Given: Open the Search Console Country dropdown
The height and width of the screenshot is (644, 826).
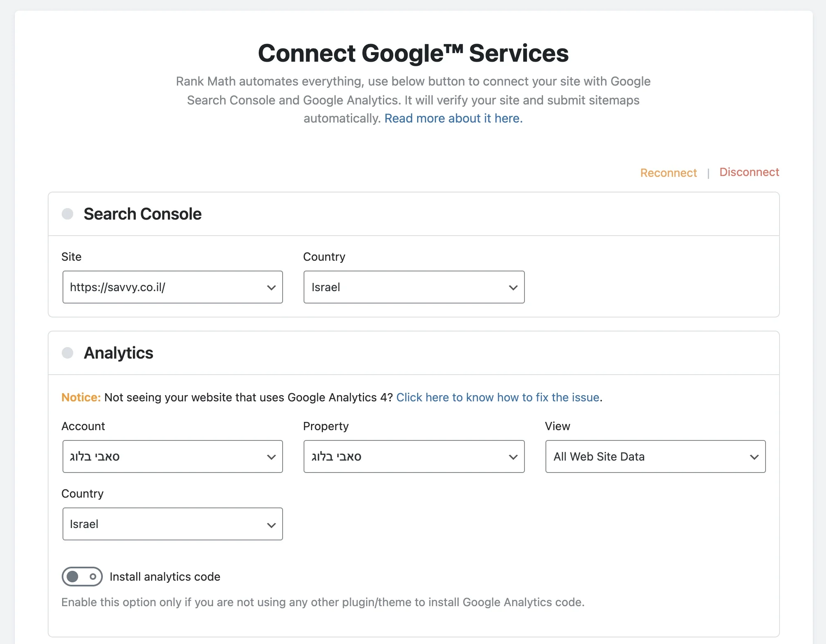Looking at the screenshot, I should (x=414, y=287).
